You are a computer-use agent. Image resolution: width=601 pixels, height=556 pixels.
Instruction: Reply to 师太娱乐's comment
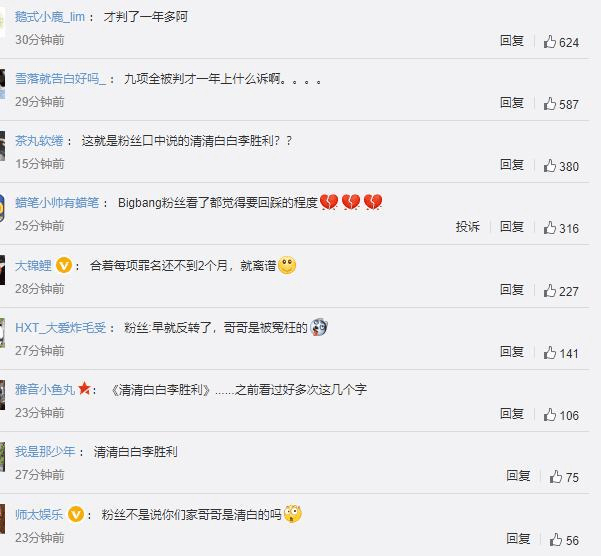click(x=518, y=538)
